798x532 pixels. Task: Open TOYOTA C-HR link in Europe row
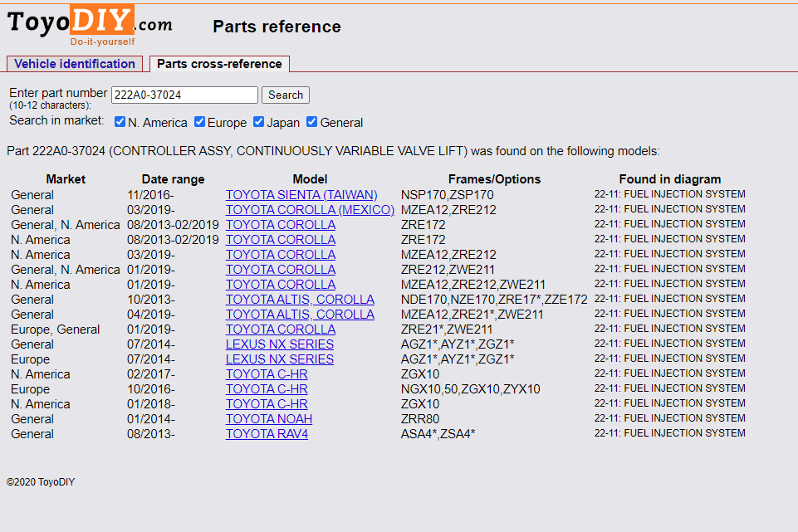click(267, 389)
